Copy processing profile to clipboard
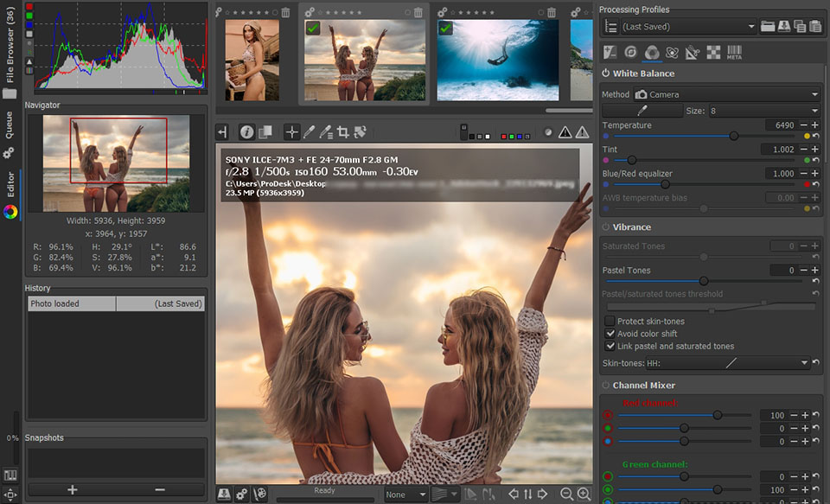The image size is (830, 504). (800, 26)
